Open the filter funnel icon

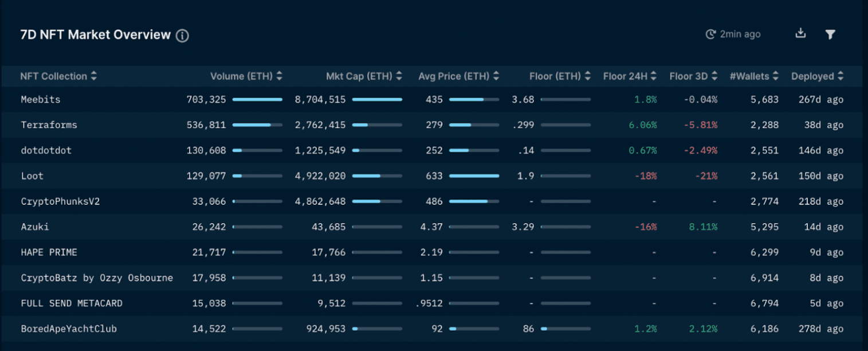pos(830,34)
